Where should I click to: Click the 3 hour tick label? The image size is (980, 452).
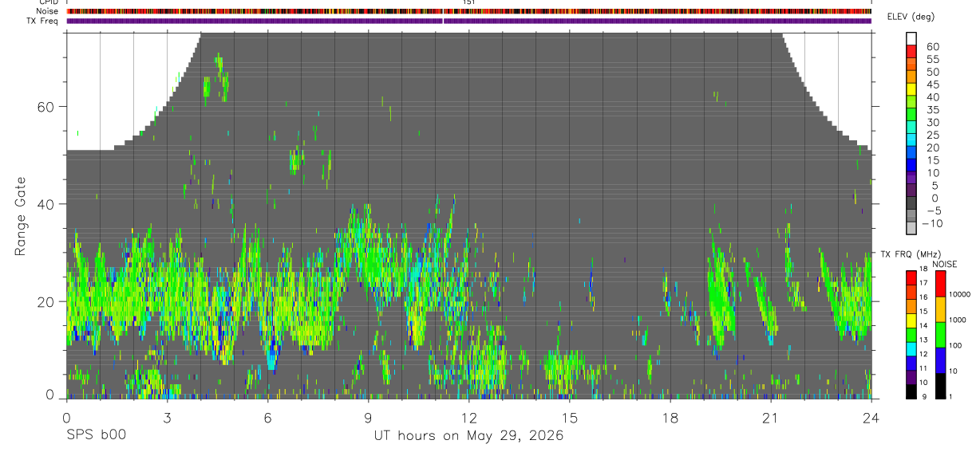click(x=167, y=417)
